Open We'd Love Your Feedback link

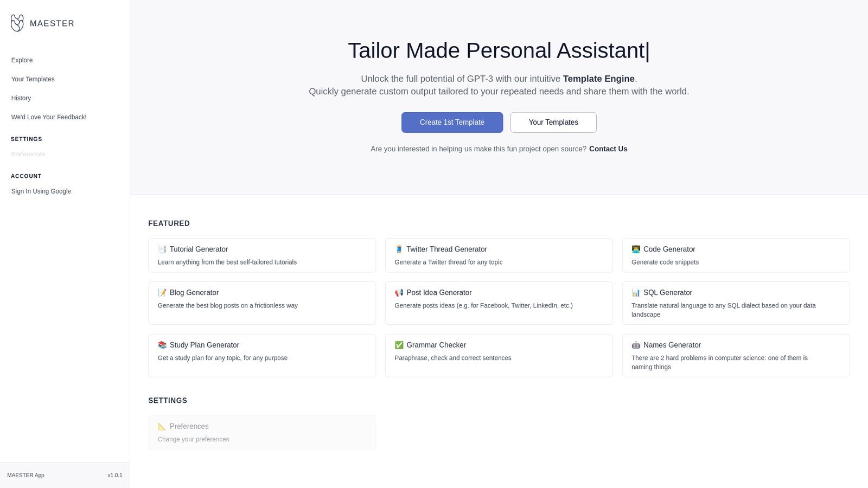click(x=49, y=117)
